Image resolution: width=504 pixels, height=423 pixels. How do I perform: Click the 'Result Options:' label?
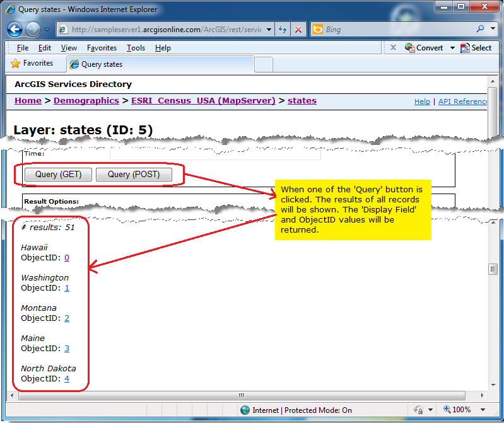tap(52, 201)
